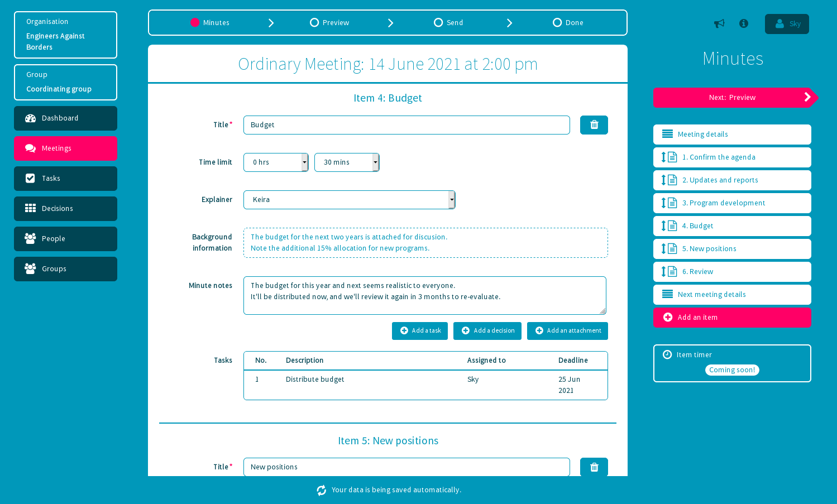
Task: Expand the Explainer dropdown showing Keira
Action: pyautogui.click(x=349, y=200)
